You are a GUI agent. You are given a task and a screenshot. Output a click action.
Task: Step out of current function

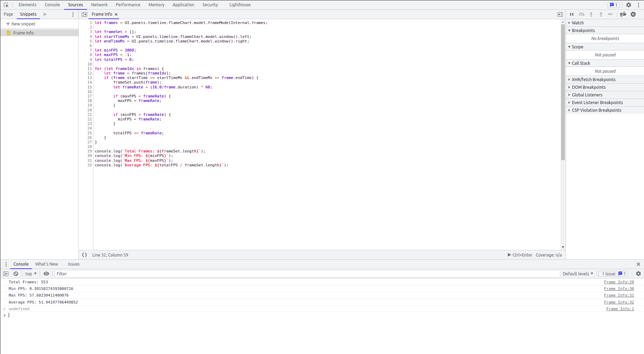click(x=601, y=14)
